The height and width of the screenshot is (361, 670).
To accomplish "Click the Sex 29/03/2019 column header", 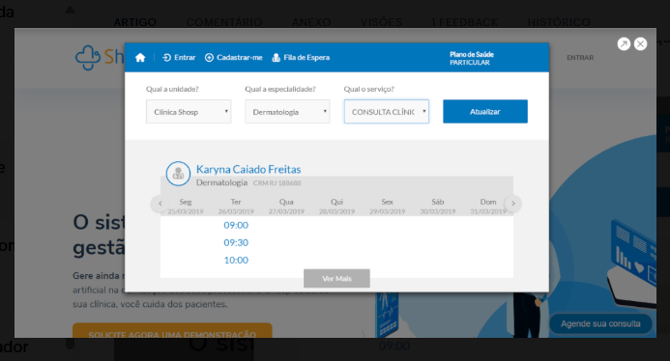I will click(387, 206).
